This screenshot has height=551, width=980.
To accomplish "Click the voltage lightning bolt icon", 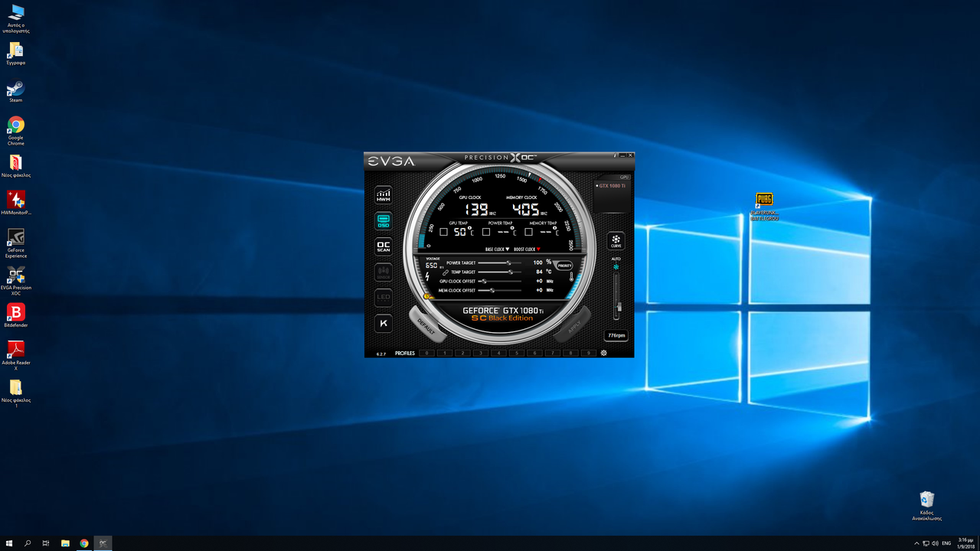I will [427, 276].
